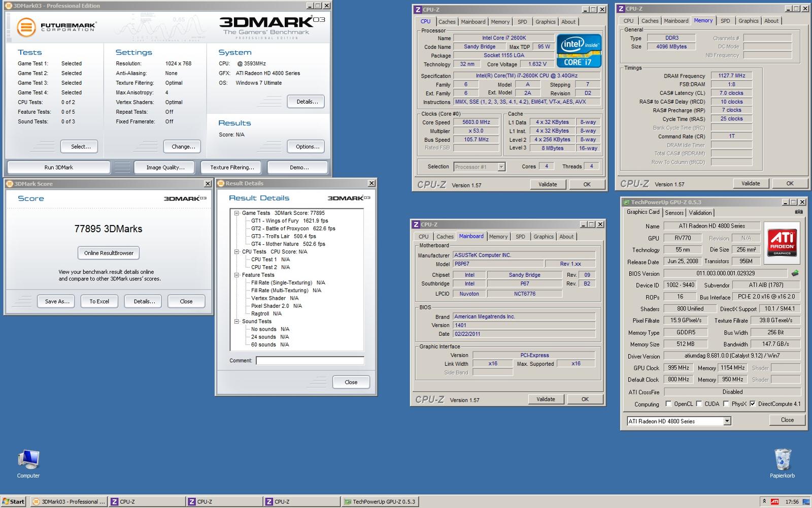Click OK in CPU-Z Mainboard window
812x508 pixels.
point(585,399)
